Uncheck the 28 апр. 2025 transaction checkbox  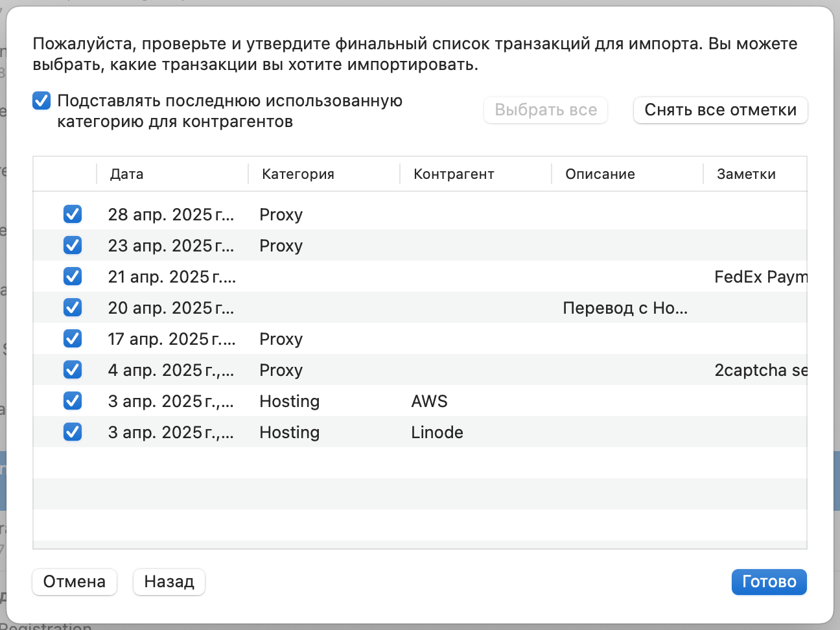click(x=73, y=214)
